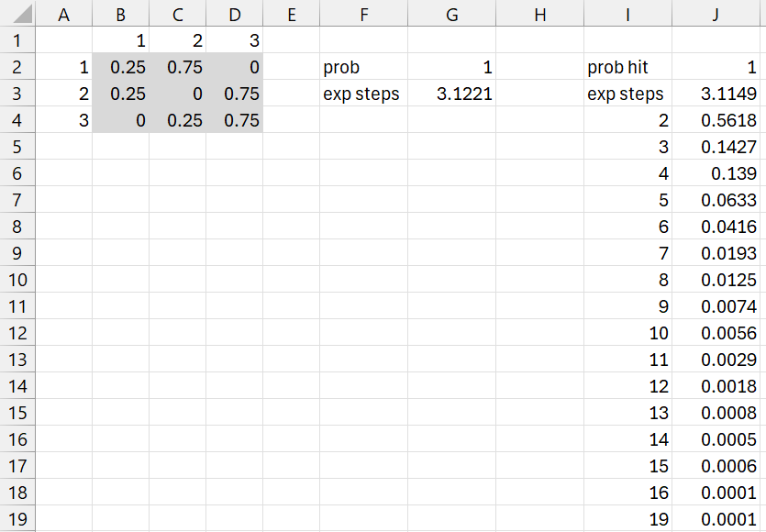Select column D header
766x532 pixels.
click(235, 13)
